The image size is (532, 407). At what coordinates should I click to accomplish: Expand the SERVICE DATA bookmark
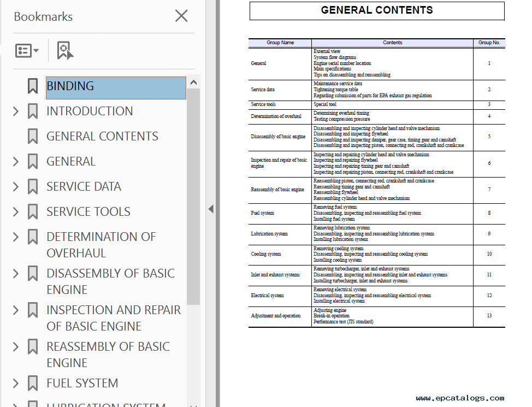point(16,187)
